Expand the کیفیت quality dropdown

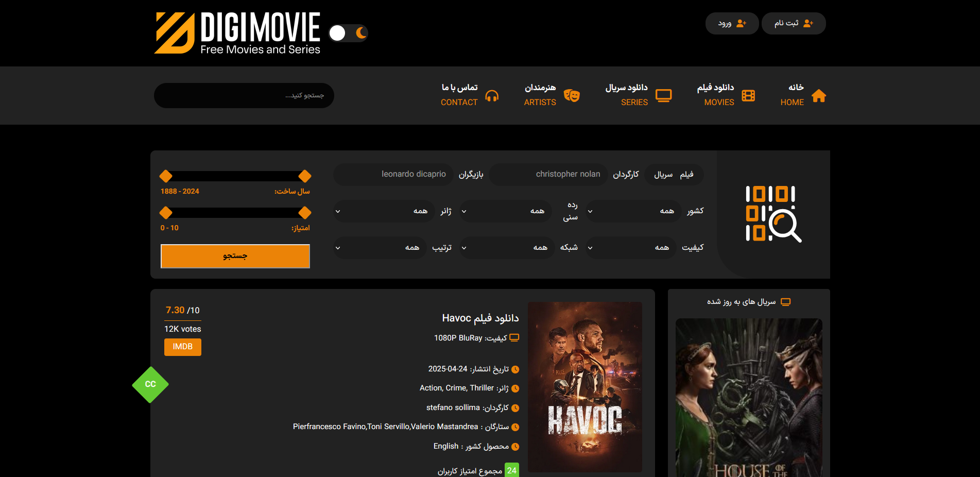(x=631, y=248)
